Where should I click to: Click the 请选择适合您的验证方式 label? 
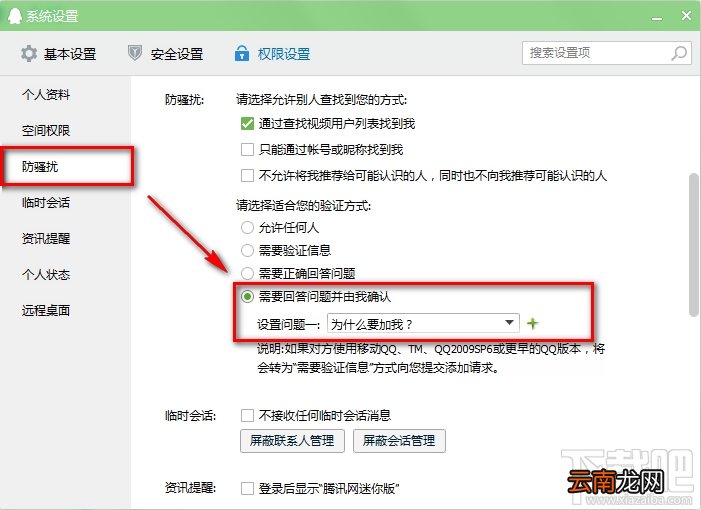pos(303,206)
